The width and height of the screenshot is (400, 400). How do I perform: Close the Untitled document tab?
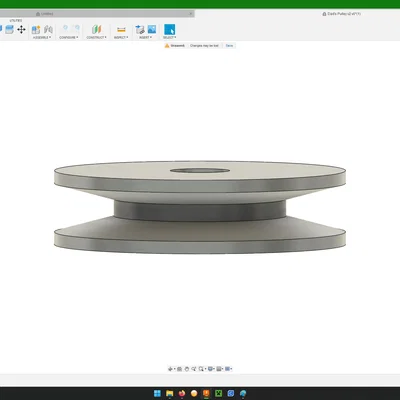click(191, 14)
